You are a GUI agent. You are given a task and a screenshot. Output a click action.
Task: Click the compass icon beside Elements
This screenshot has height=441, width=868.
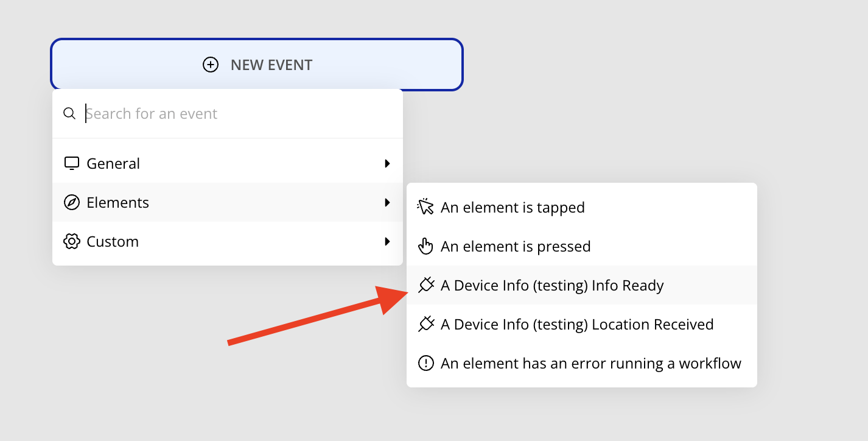[72, 202]
